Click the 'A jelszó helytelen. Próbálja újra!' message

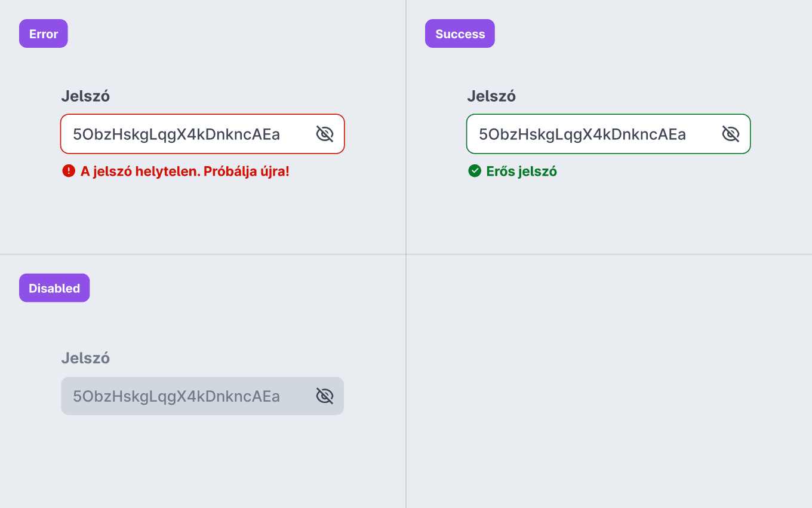pyautogui.click(x=185, y=172)
